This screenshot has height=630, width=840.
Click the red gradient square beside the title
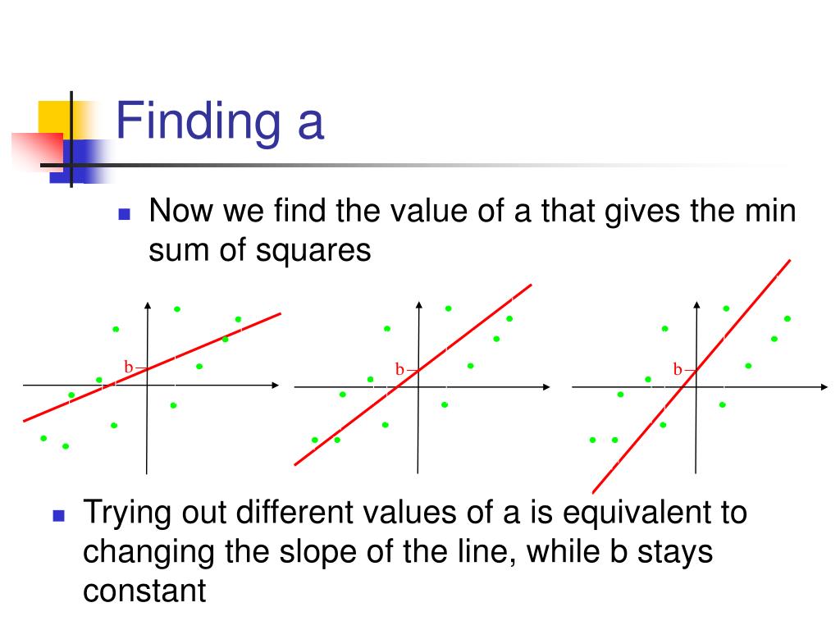[x=38, y=151]
